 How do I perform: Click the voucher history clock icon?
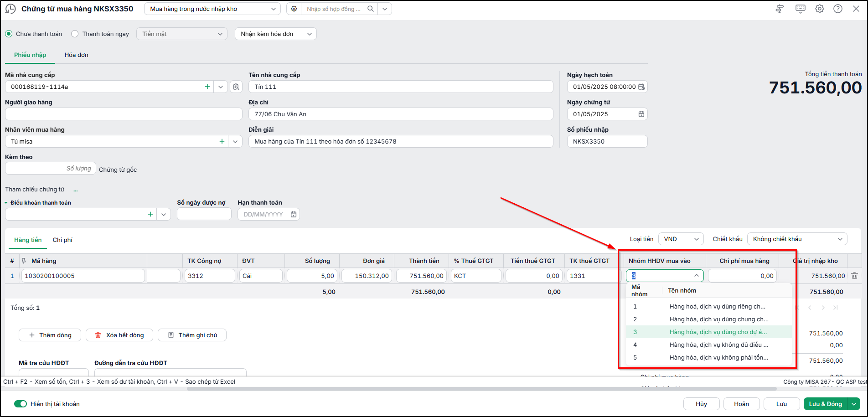(10, 9)
